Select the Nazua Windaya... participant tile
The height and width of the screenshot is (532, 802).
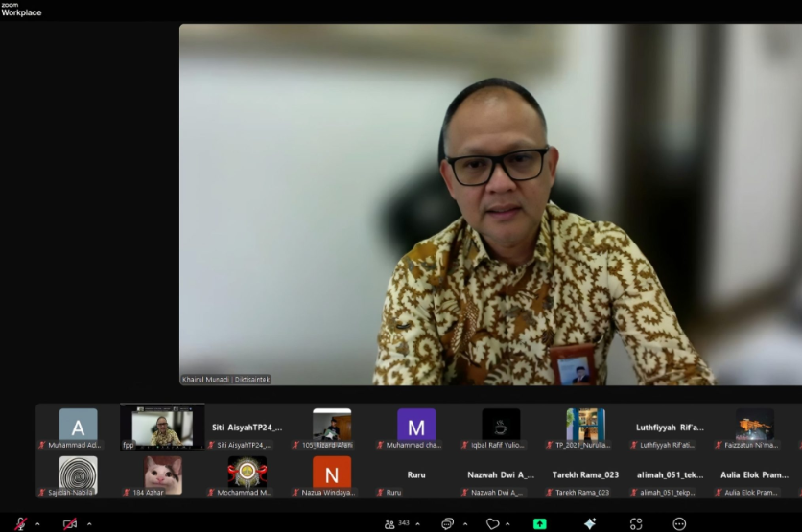(x=332, y=475)
